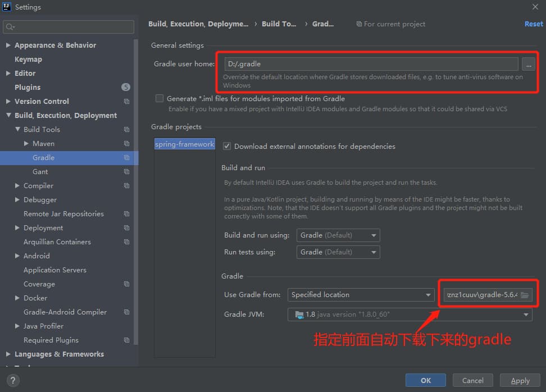Click the project-level icon on Gradle row

[127, 158]
